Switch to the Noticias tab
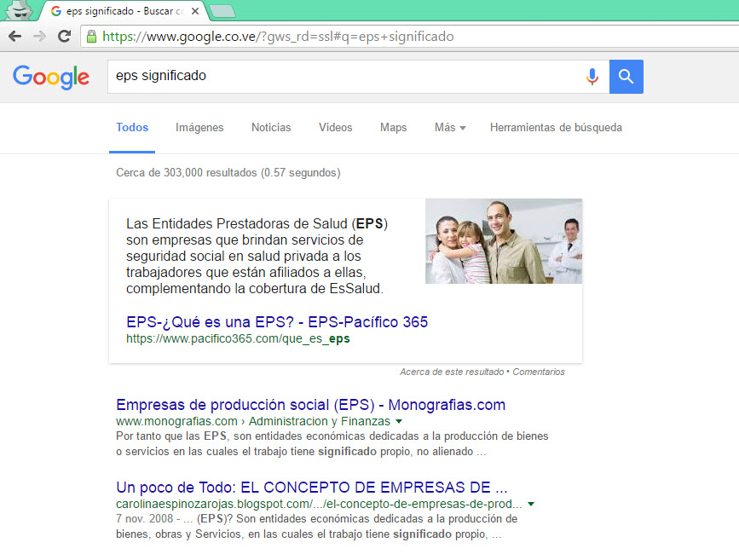This screenshot has height=560, width=739. click(271, 128)
